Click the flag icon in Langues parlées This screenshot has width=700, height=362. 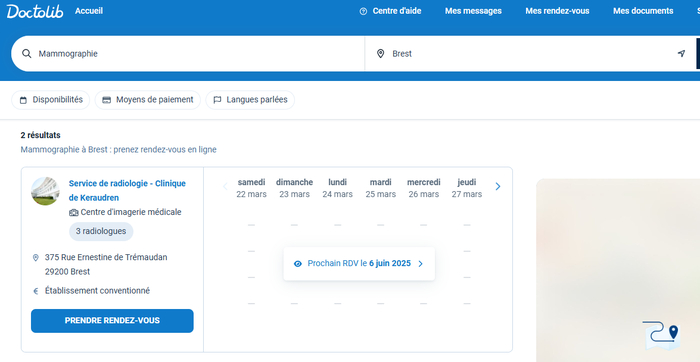217,100
